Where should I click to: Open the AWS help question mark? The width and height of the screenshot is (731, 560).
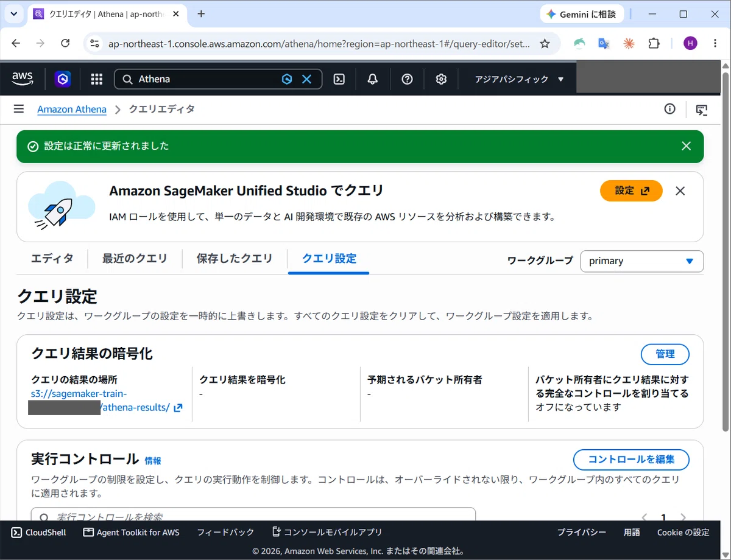click(x=408, y=79)
